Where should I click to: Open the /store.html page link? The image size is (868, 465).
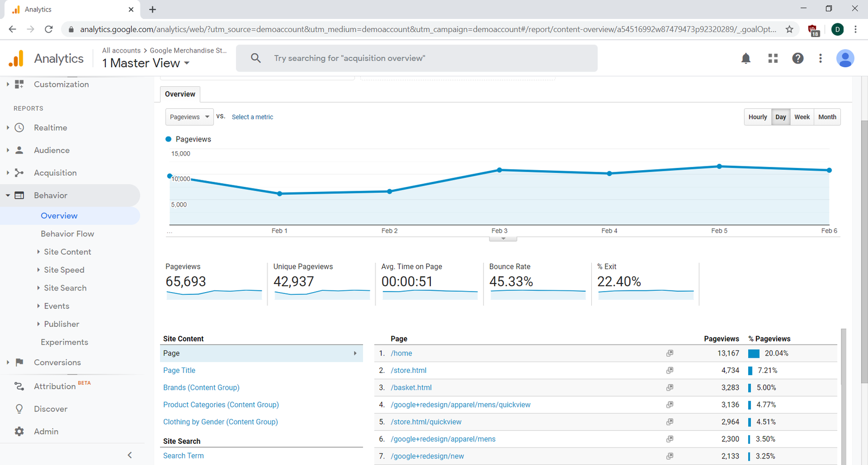409,371
